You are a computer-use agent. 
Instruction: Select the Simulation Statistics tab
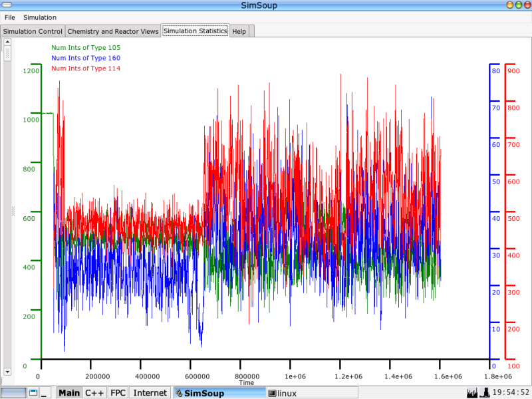(x=195, y=31)
